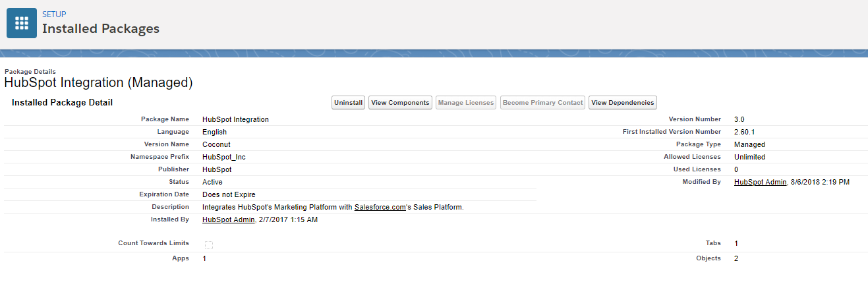Select the Expiration Date value Does not Expire
Image resolution: width=868 pixels, height=288 pixels.
pos(229,194)
